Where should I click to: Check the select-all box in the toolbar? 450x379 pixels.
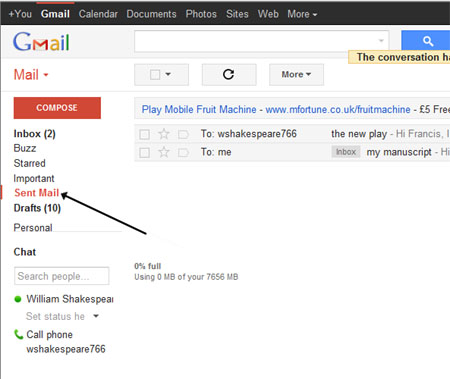[x=155, y=74]
